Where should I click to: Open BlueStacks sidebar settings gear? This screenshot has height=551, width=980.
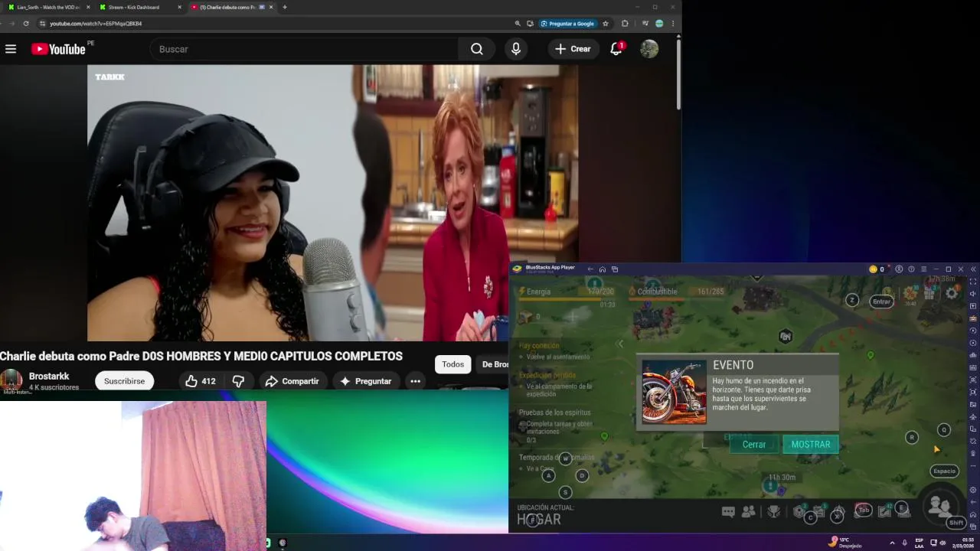coord(973,490)
